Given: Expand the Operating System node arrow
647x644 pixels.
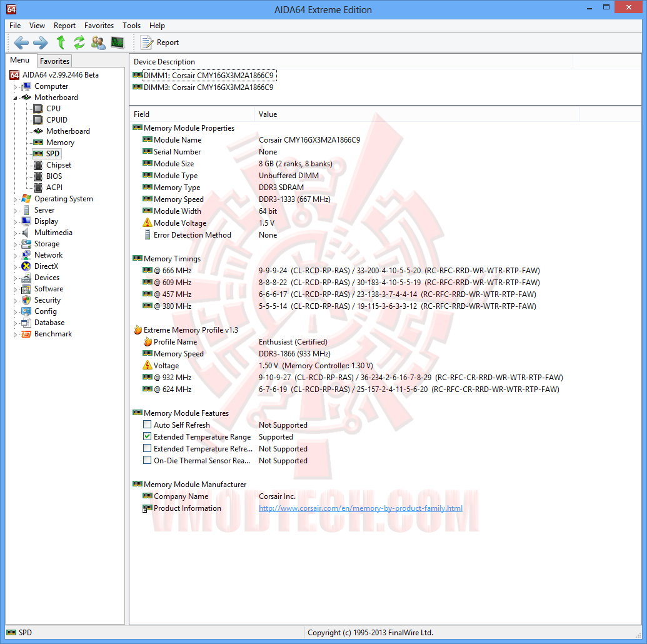Looking at the screenshot, I should click(x=15, y=199).
